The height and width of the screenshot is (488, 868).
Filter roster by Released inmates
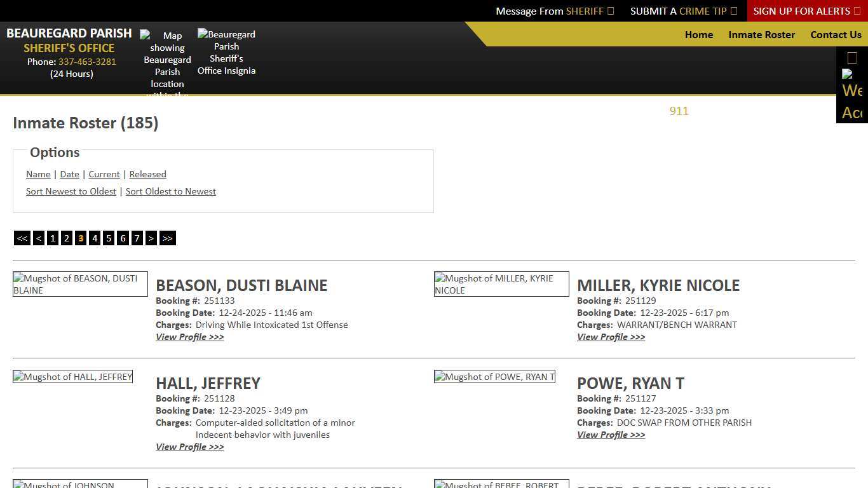coord(147,174)
